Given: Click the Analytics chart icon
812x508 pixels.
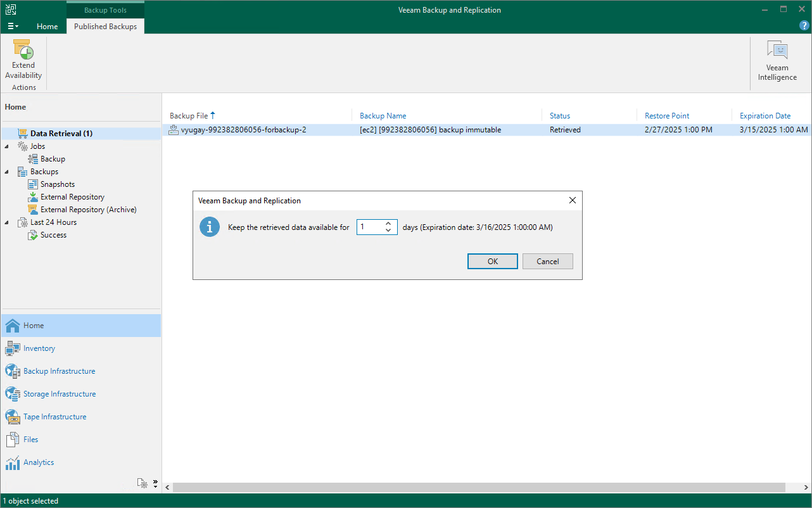Looking at the screenshot, I should 13,462.
